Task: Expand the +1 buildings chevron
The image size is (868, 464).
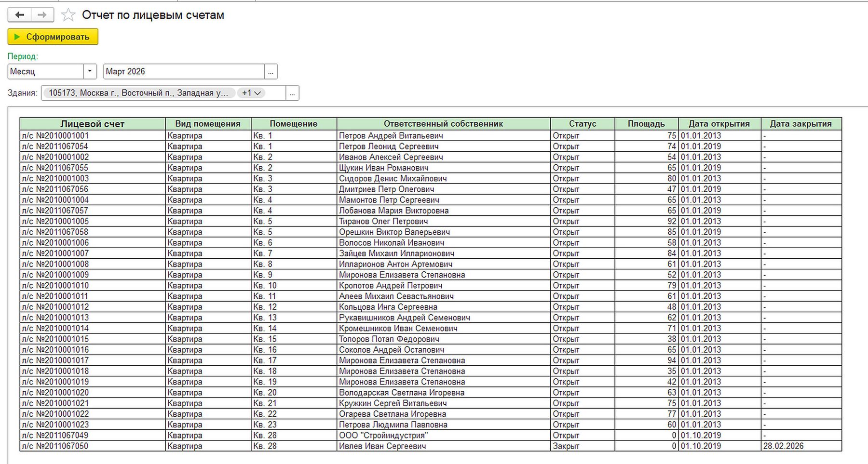Action: click(252, 93)
